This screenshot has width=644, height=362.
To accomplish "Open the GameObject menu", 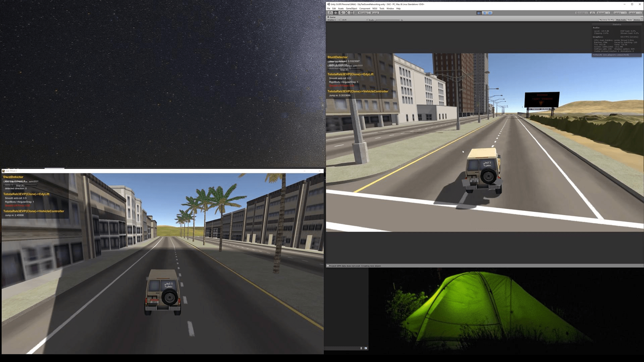I will click(352, 8).
